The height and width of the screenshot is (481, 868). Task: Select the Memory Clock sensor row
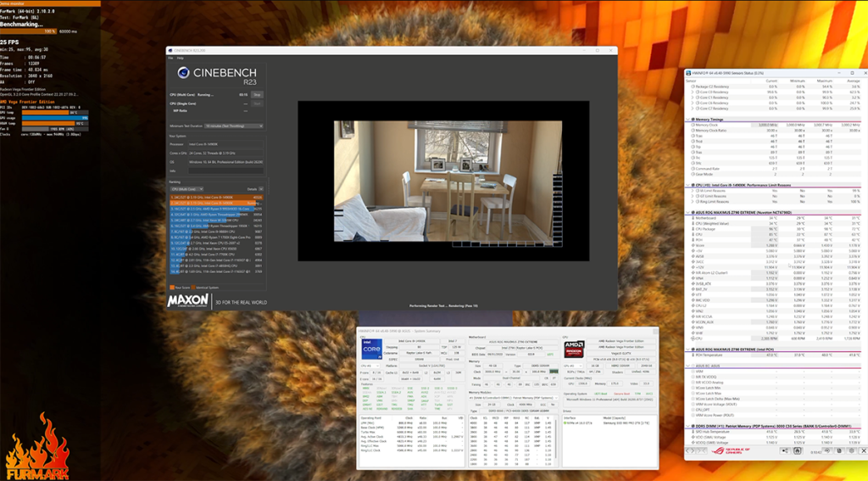[x=773, y=126]
